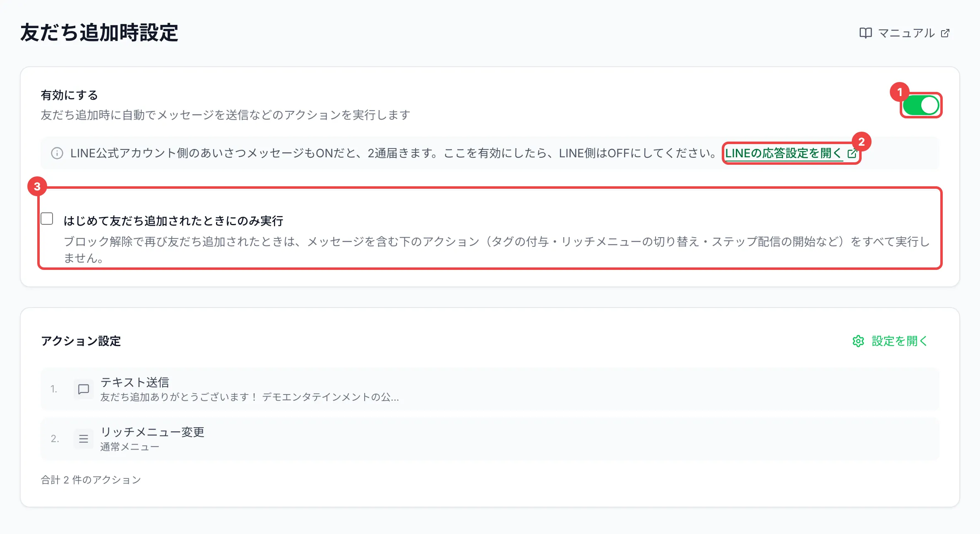Viewport: 980px width, 534px height.
Task: Select the リッチメニュー変更 action row
Action: point(490,439)
